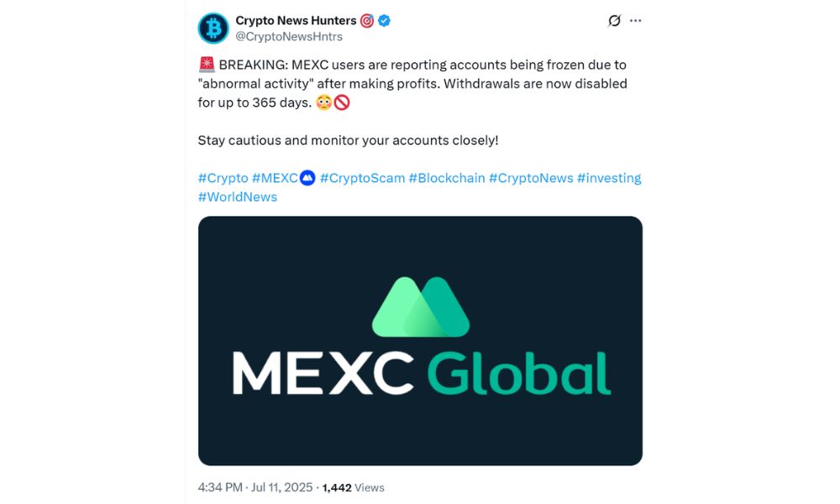The image size is (840, 504).
Task: Click the Crypto News Hunters profile avatar
Action: tap(213, 29)
